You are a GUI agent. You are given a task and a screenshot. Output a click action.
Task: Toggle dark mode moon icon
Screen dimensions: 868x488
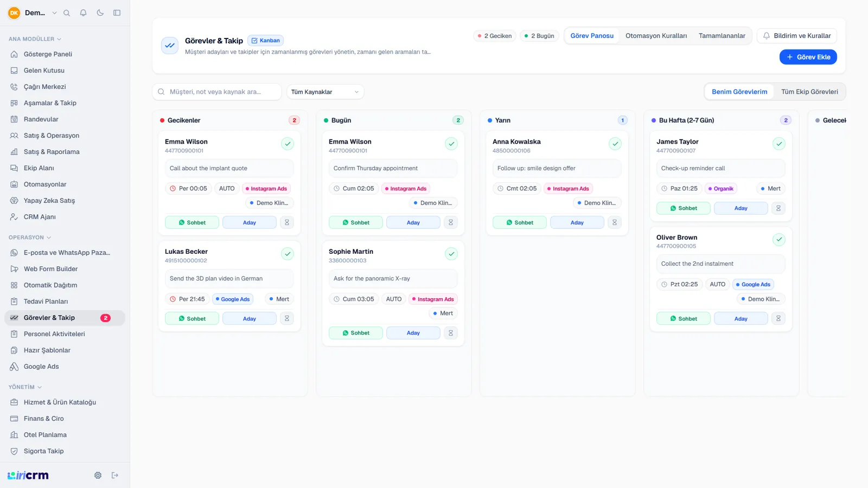coord(100,13)
